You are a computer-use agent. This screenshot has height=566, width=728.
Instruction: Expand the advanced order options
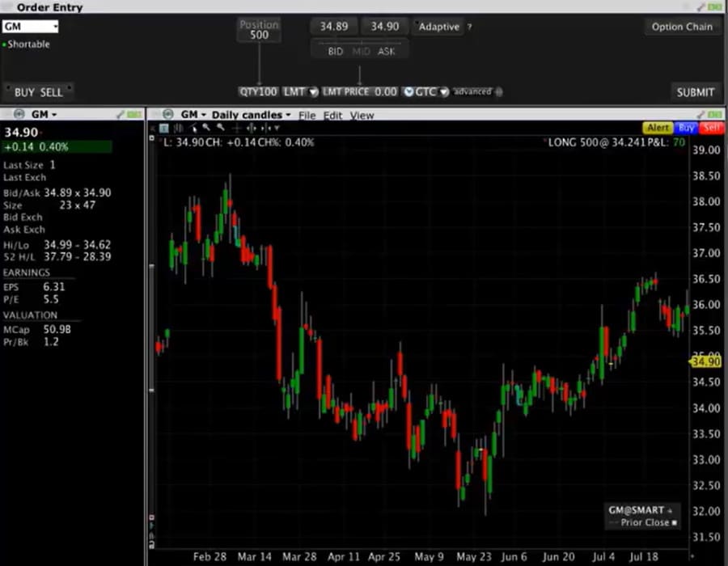point(472,92)
